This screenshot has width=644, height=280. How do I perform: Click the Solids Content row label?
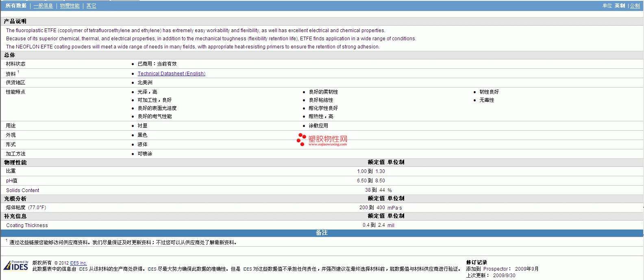(x=23, y=190)
